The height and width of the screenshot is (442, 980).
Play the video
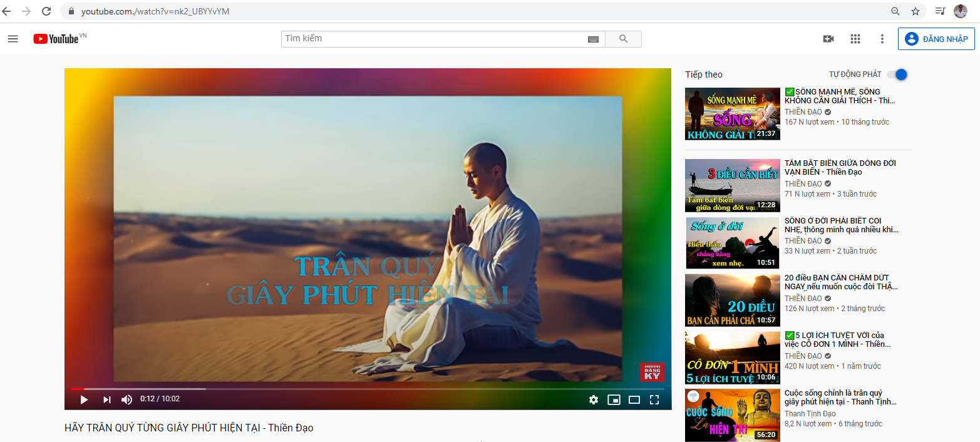pyautogui.click(x=84, y=399)
